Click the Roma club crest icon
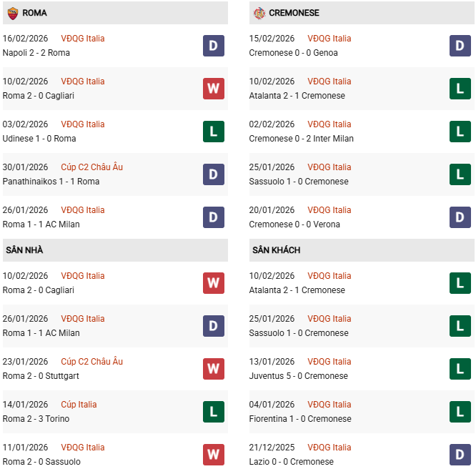Image resolution: width=476 pixels, height=474 pixels. pyautogui.click(x=12, y=13)
